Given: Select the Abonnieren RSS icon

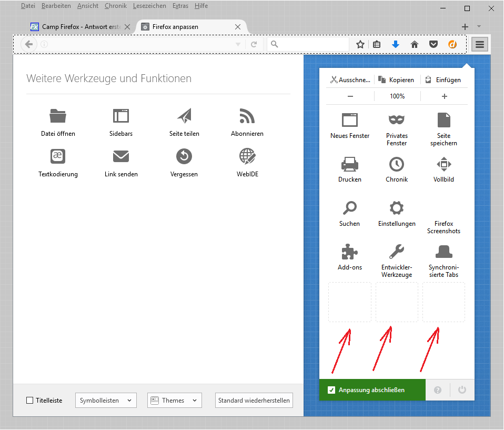Looking at the screenshot, I should click(247, 116).
